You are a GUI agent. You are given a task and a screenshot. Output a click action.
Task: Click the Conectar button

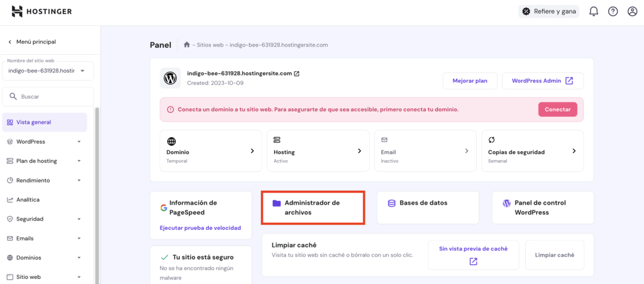click(x=558, y=110)
